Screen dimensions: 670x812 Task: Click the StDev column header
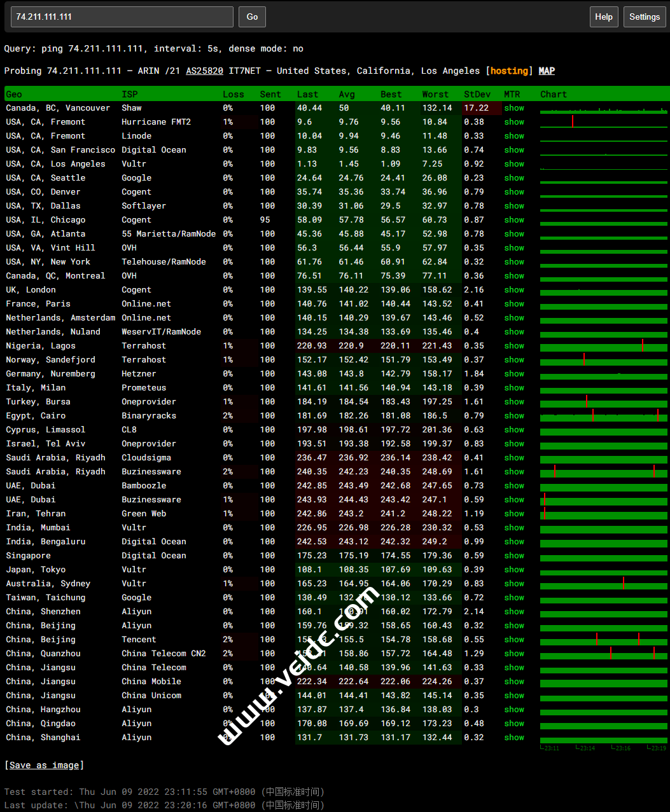(x=477, y=94)
